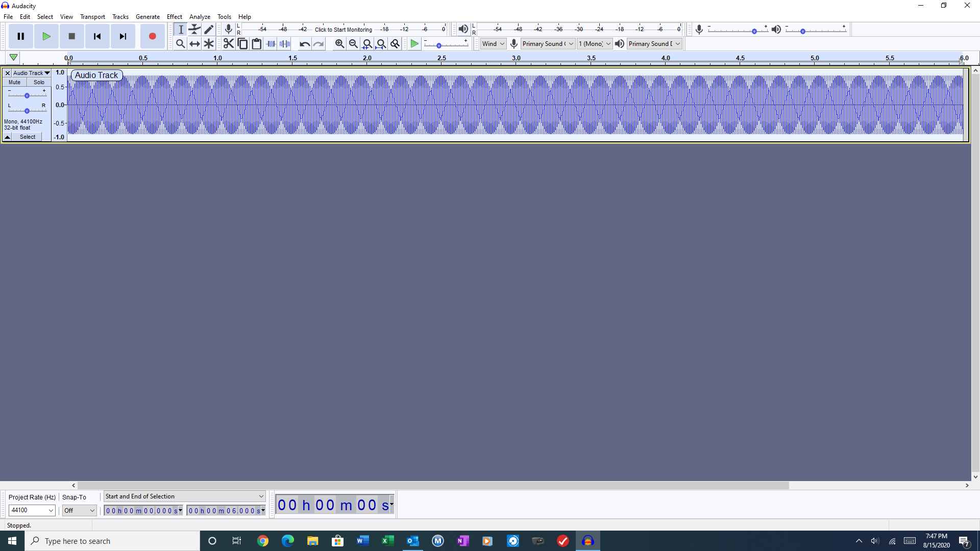Click Fit project to width icon

(381, 44)
